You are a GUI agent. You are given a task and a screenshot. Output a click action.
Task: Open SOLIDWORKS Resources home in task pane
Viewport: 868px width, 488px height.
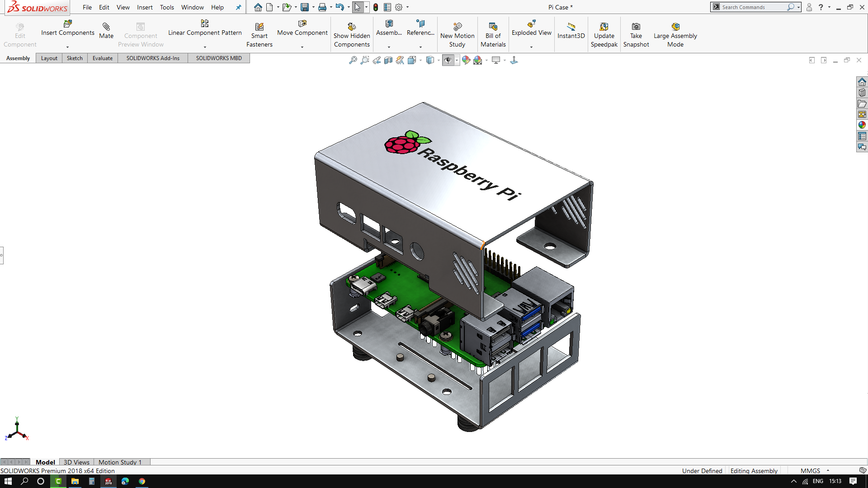(862, 82)
